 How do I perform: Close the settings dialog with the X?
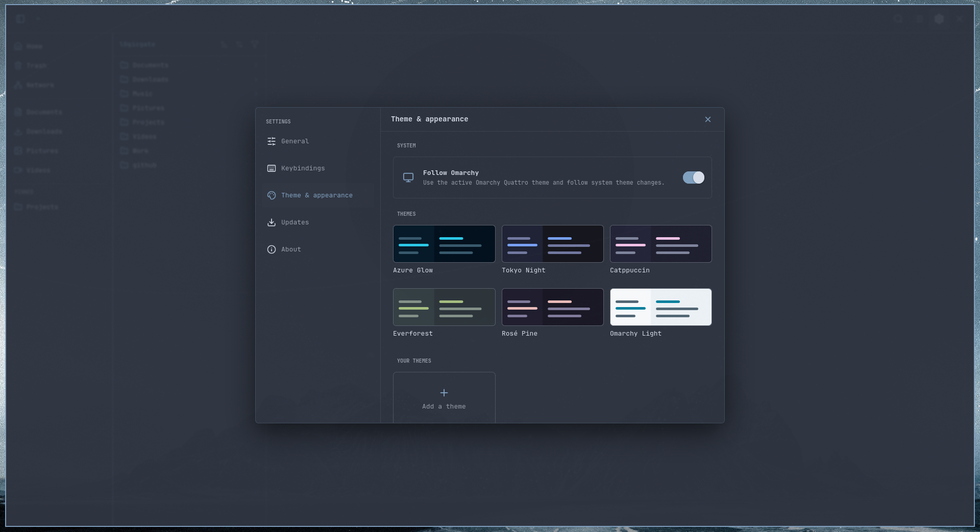pyautogui.click(x=707, y=119)
